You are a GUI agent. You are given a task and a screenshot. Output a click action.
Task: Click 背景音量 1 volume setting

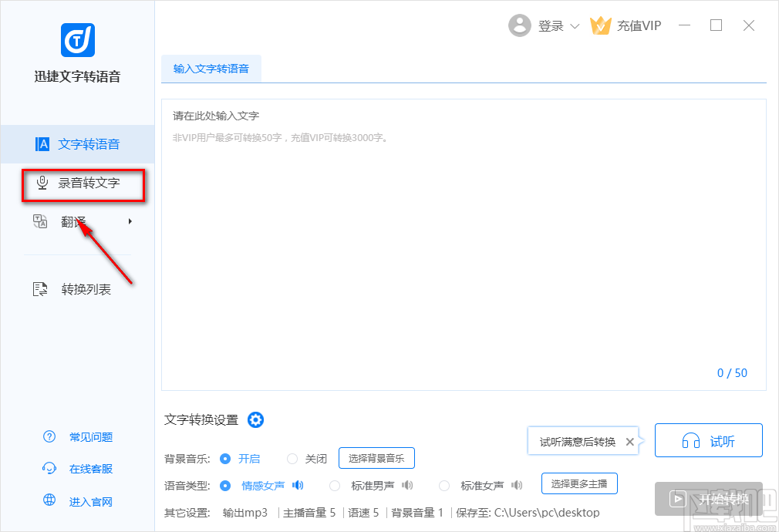click(417, 512)
